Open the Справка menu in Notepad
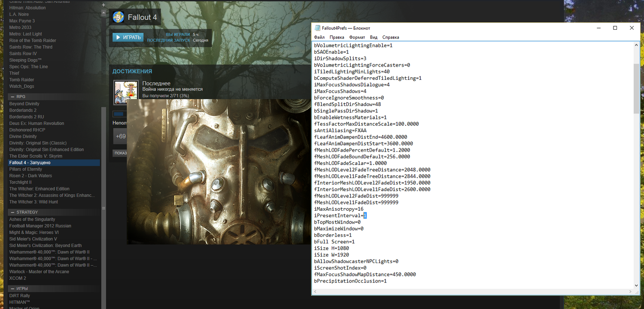The height and width of the screenshot is (309, 644). coord(391,37)
